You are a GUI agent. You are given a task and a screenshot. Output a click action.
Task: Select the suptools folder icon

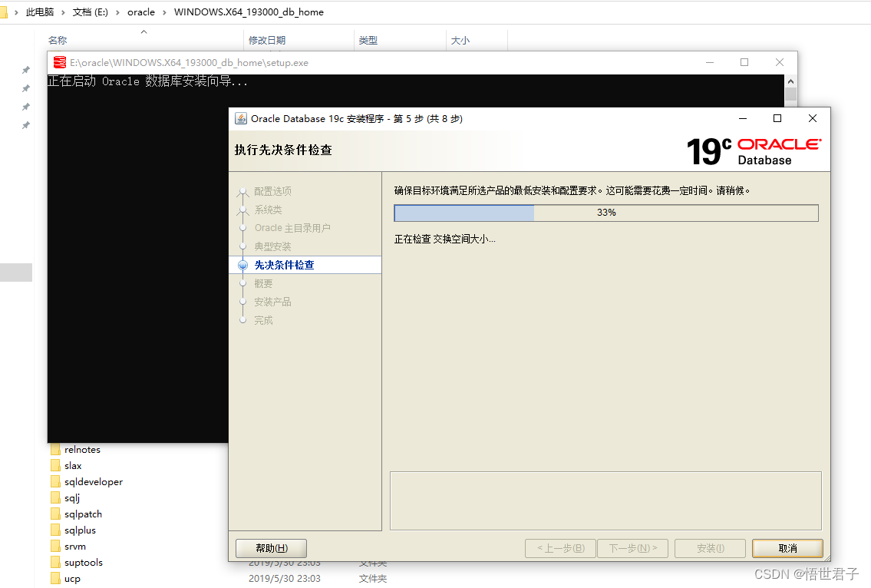tap(55, 562)
